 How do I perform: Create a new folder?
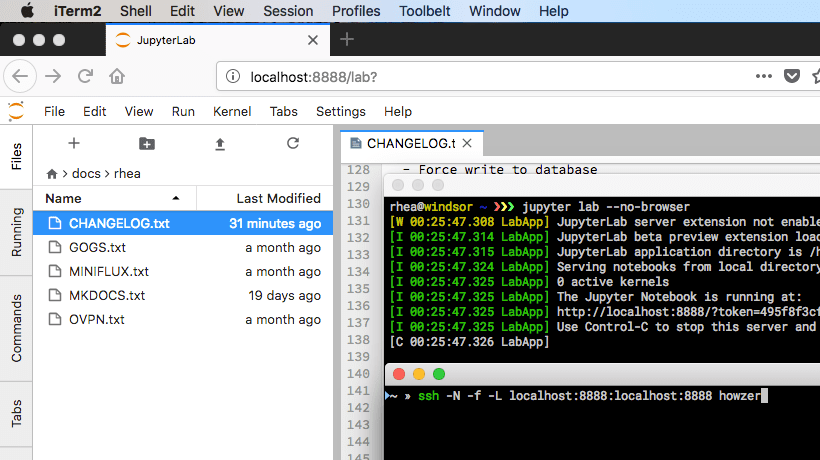(146, 143)
